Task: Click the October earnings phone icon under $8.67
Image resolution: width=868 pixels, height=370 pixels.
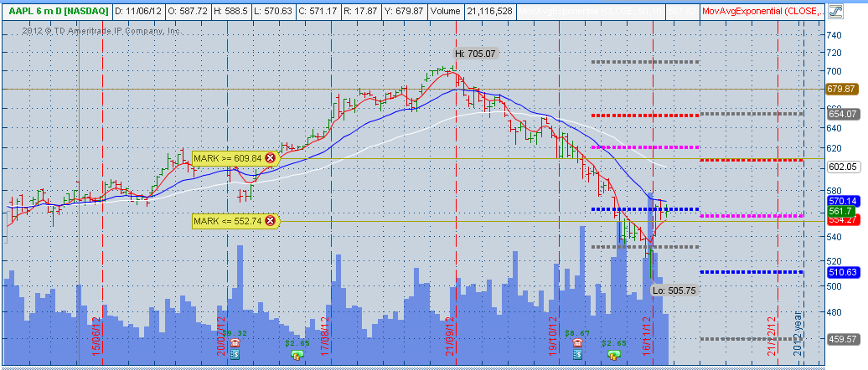Action: (578, 342)
